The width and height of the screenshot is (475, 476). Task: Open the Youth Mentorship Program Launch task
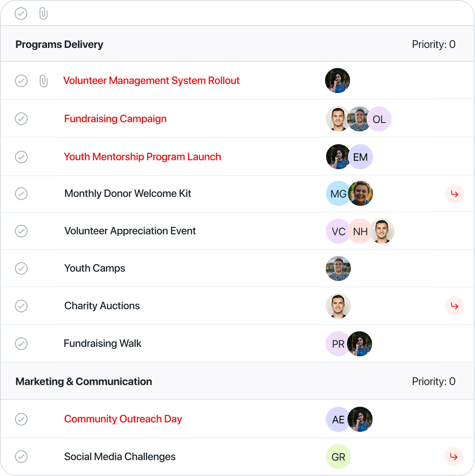[x=143, y=157]
